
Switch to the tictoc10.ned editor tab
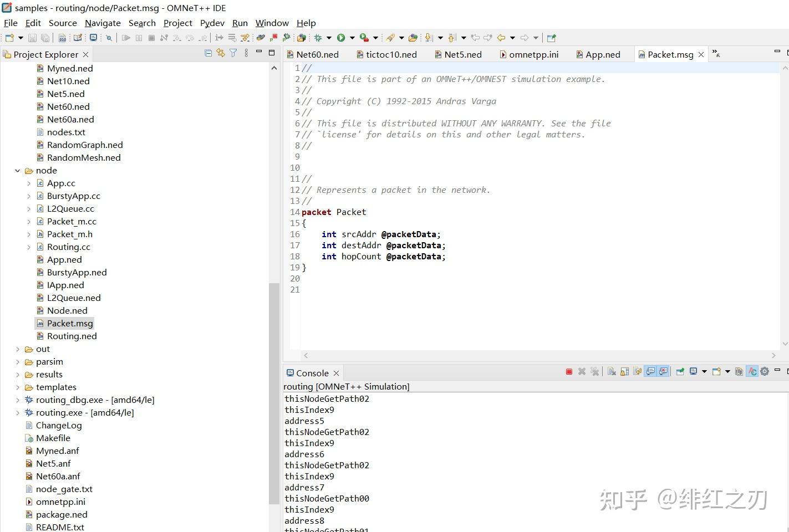coord(386,54)
